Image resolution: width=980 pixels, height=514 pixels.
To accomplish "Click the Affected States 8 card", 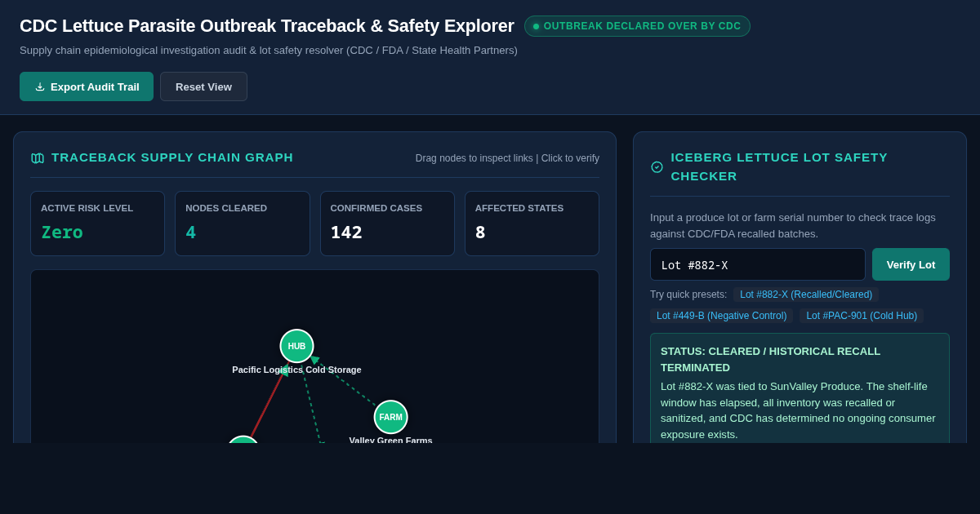I will [532, 224].
